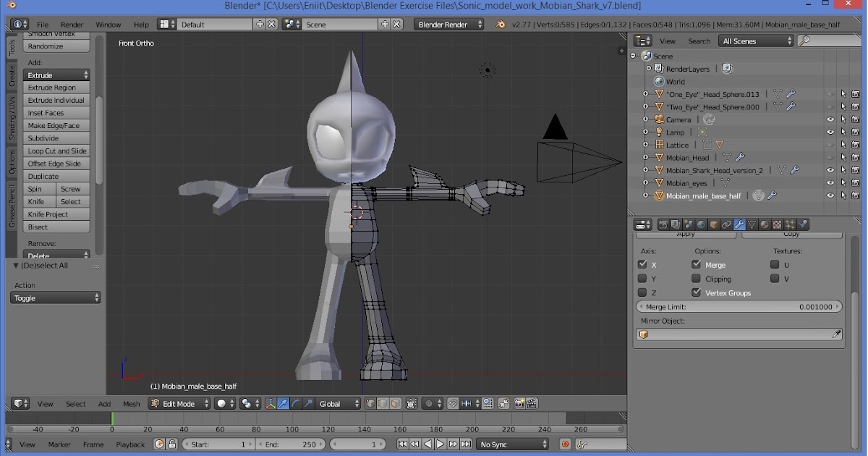Click the Apply button on the Mirror modifier
The image size is (868, 456).
pyautogui.click(x=686, y=234)
